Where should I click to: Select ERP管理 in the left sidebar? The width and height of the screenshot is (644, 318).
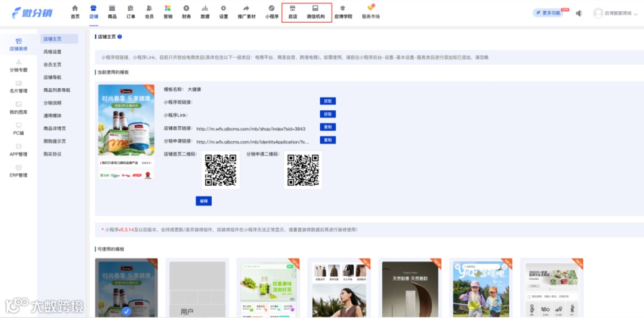[18, 171]
